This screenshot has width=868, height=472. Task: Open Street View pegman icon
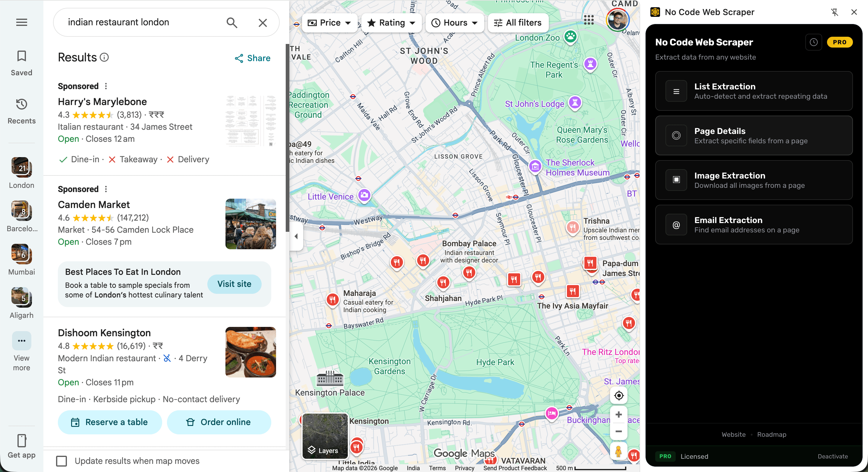click(x=618, y=452)
